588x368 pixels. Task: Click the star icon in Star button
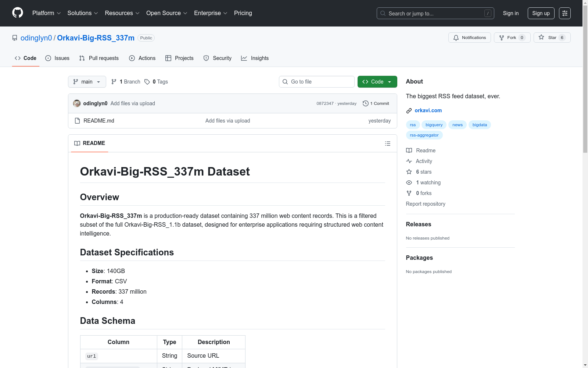click(x=541, y=37)
